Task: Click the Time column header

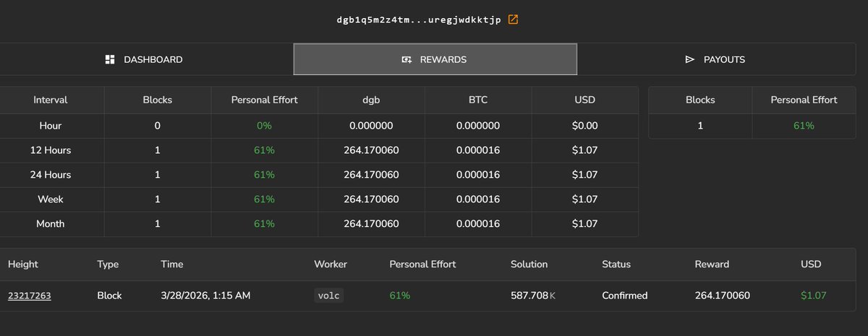Action: [x=172, y=264]
